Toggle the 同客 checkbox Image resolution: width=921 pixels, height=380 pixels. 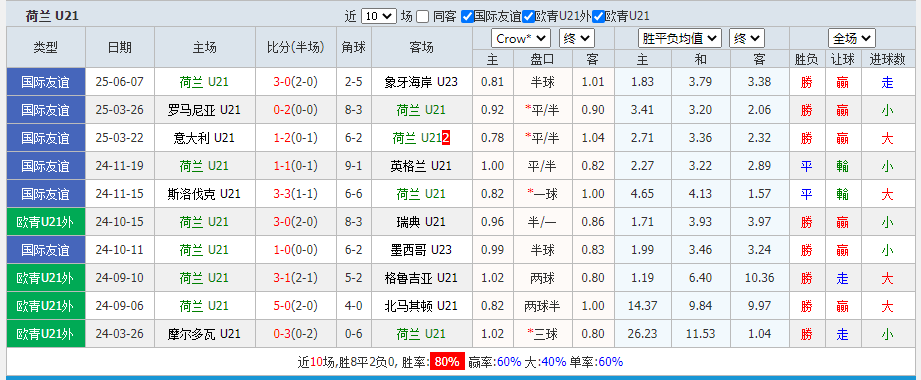(x=422, y=16)
